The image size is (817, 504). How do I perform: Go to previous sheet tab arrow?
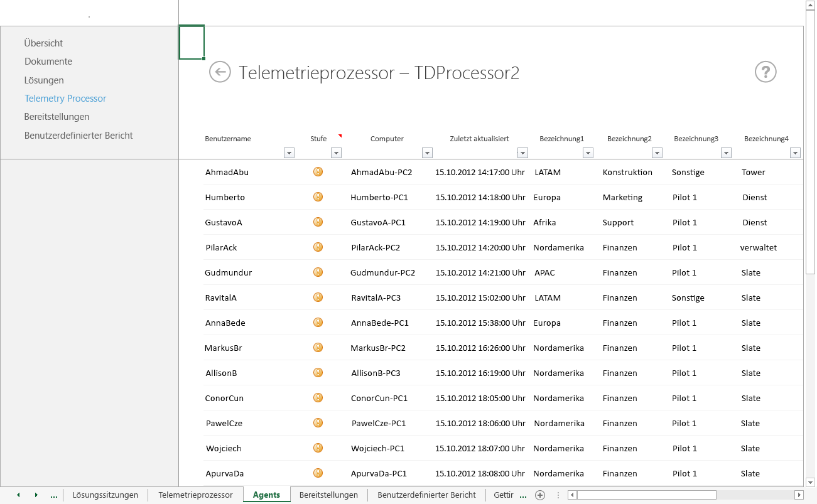click(18, 495)
